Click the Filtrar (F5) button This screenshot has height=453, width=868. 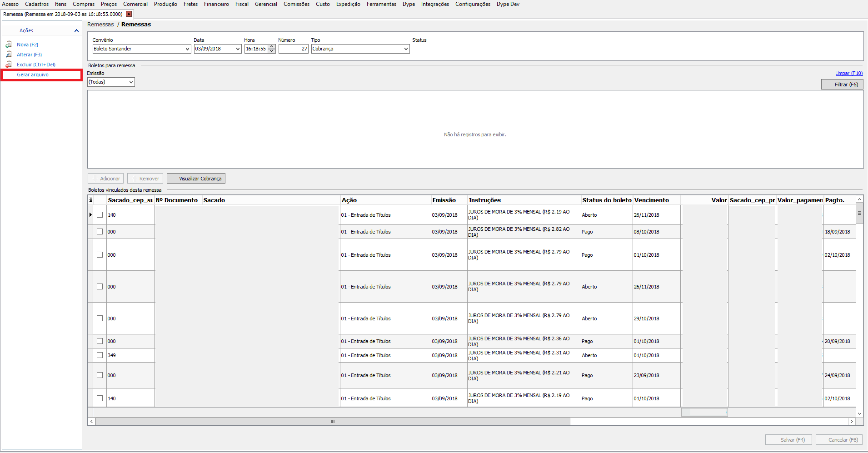point(842,85)
